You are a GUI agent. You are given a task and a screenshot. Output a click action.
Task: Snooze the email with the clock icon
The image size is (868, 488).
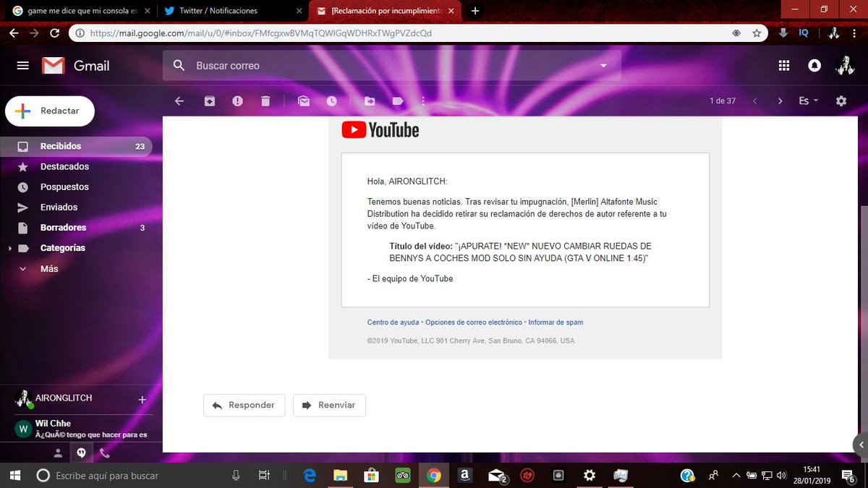331,101
